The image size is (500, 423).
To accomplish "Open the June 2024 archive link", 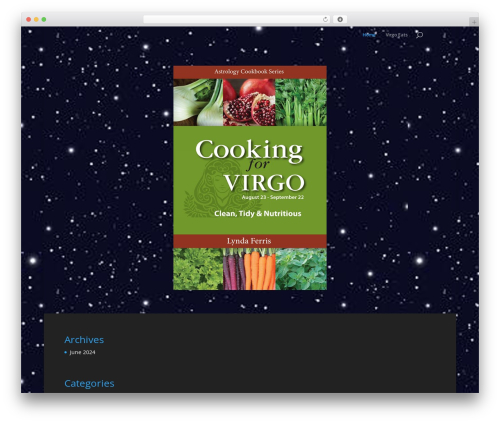I will [x=82, y=352].
